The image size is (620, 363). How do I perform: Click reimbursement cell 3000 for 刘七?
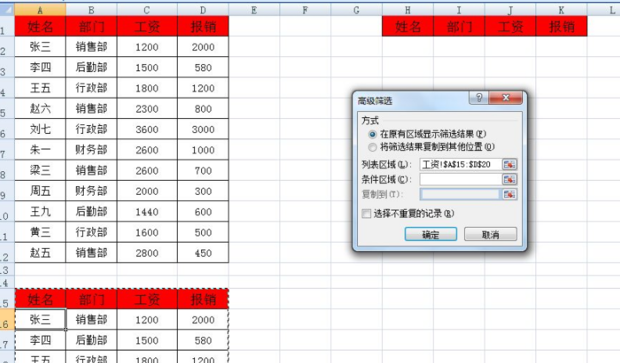[203, 129]
